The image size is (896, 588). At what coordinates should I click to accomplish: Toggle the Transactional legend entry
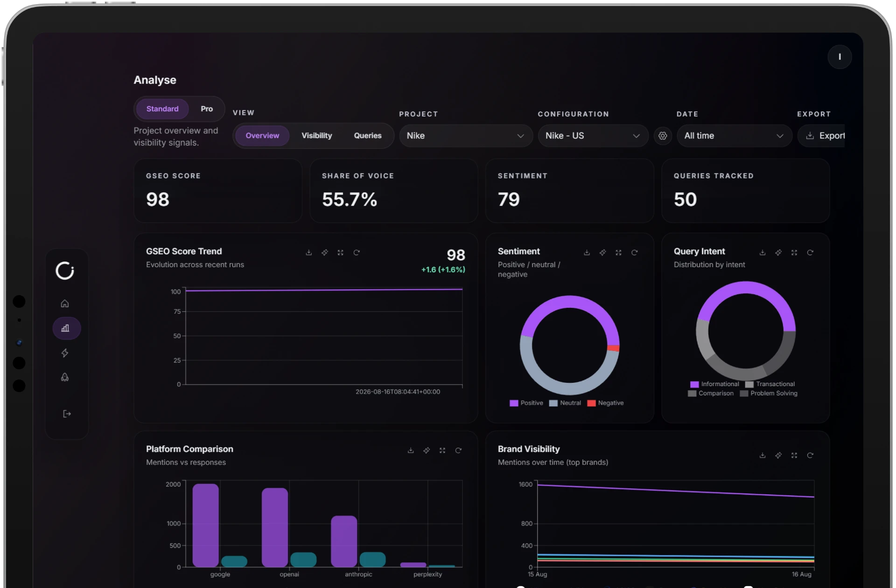point(770,384)
